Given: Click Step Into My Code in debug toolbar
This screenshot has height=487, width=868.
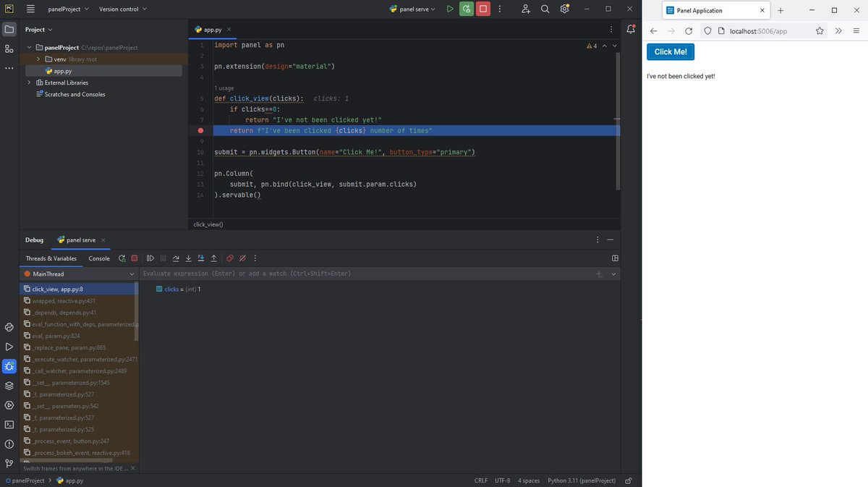Looking at the screenshot, I should coord(201,258).
